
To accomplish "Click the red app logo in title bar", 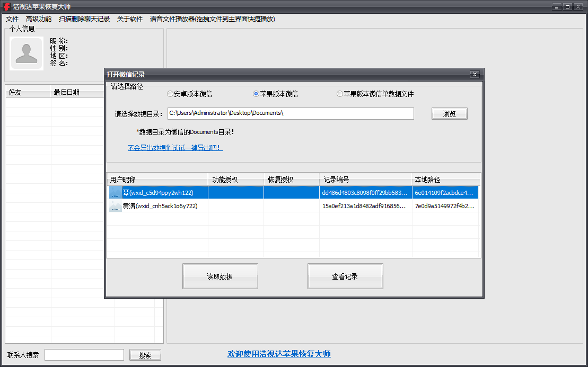I will pos(7,7).
